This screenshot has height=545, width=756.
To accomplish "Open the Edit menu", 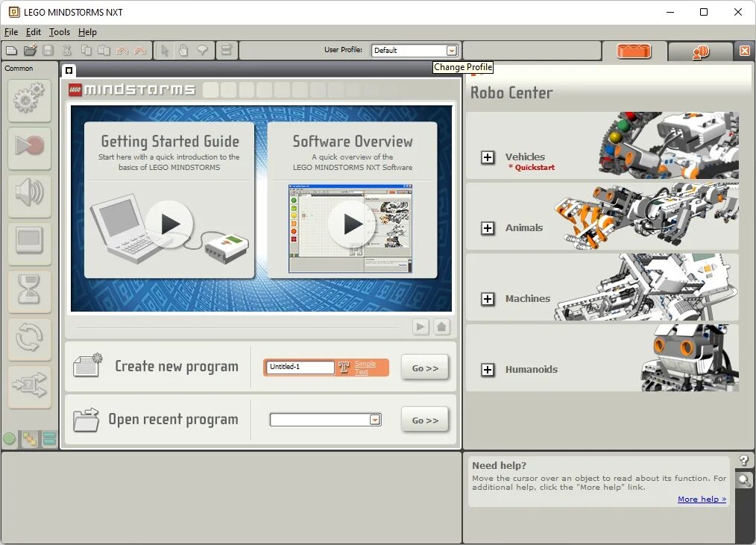I will [34, 32].
